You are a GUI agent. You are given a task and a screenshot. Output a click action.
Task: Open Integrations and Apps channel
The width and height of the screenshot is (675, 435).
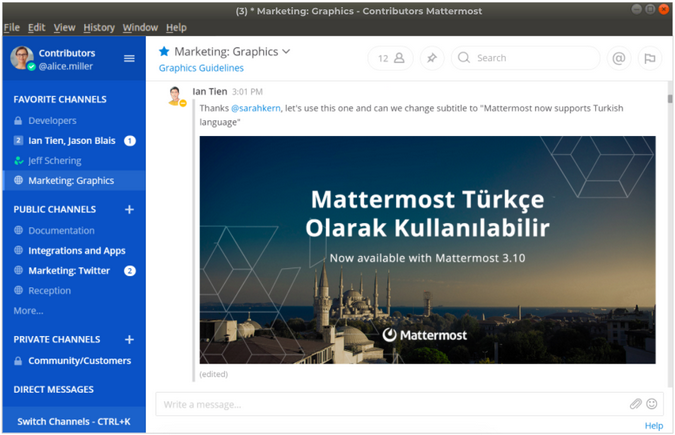74,251
